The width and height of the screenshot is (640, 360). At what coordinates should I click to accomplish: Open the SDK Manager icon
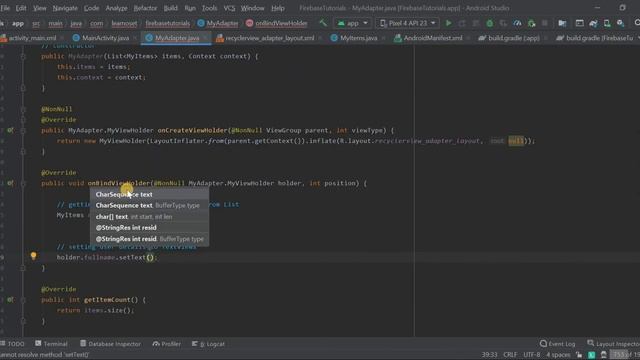620,23
